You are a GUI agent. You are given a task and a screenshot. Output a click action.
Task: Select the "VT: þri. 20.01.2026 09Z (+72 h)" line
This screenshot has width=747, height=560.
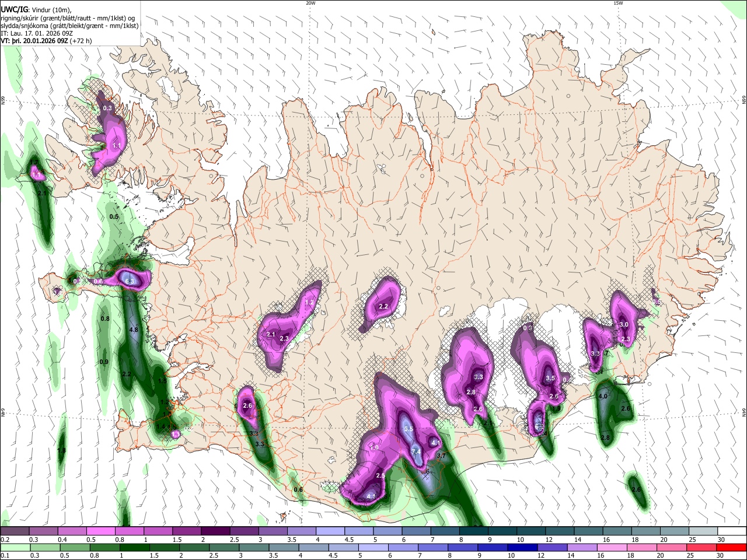click(x=47, y=41)
